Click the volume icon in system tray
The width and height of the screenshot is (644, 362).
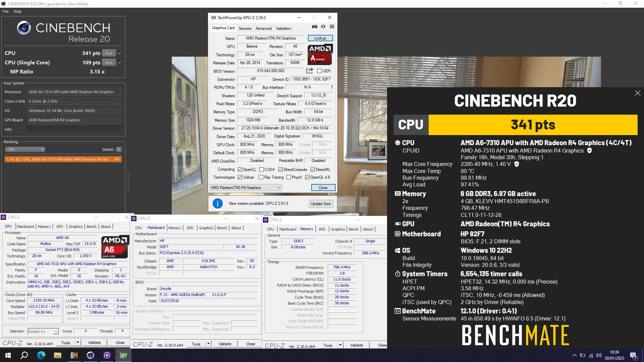tap(599, 355)
